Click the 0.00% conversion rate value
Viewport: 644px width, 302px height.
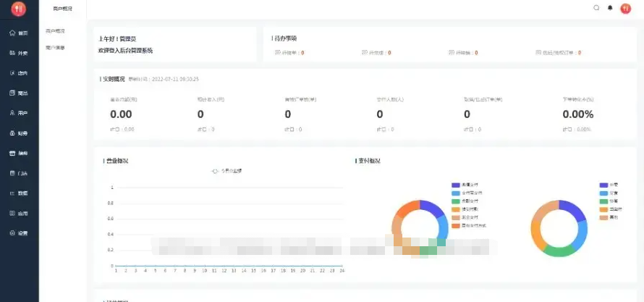pos(578,114)
